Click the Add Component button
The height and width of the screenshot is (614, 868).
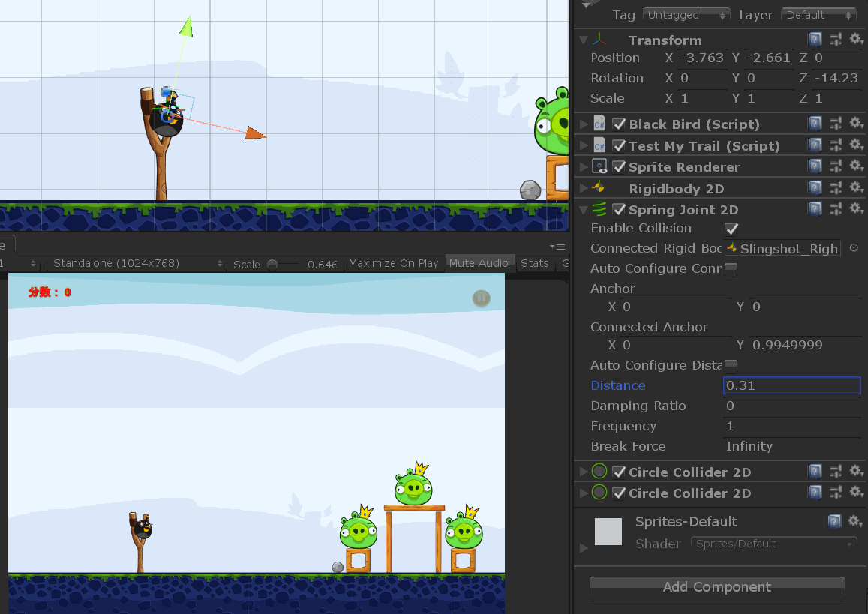point(717,587)
